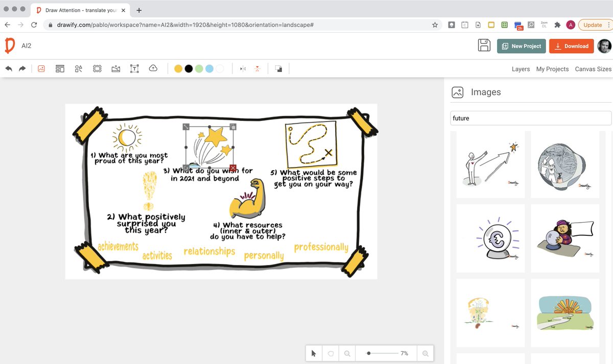613x364 pixels.
Task: Click the orange Download button
Action: [x=571, y=45]
